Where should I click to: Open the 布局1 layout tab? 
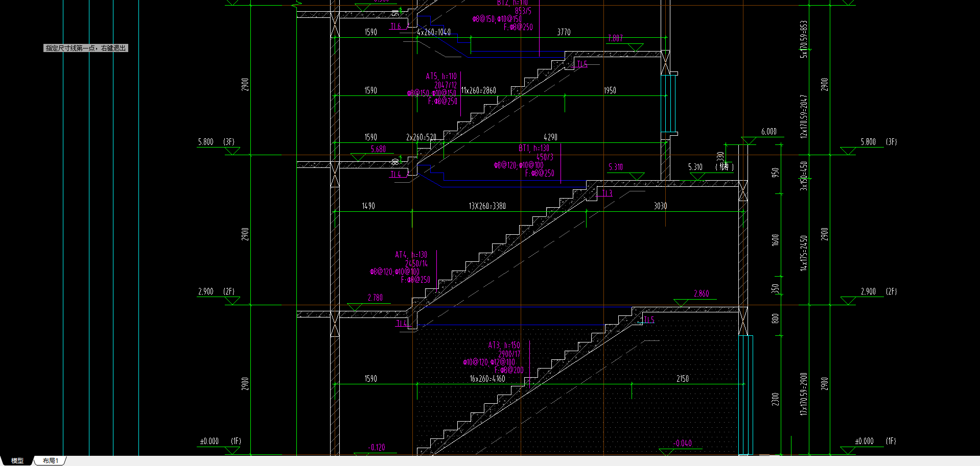[51, 460]
